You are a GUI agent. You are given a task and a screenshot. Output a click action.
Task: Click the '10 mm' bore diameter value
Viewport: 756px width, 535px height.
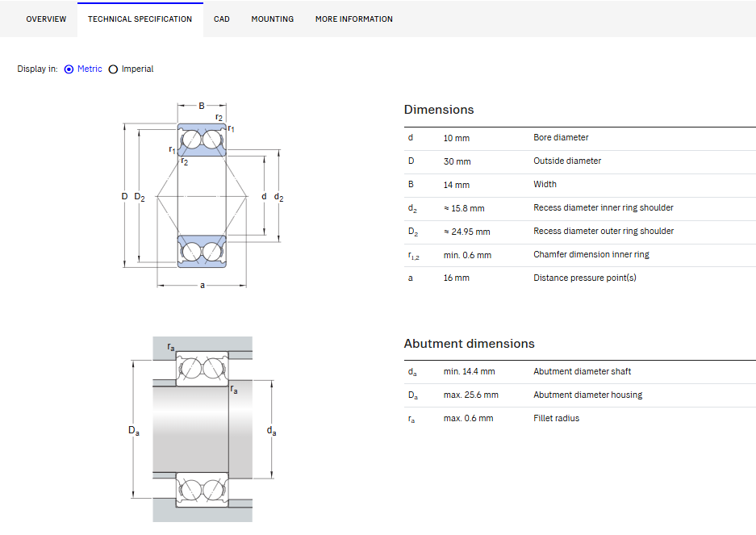[456, 139]
